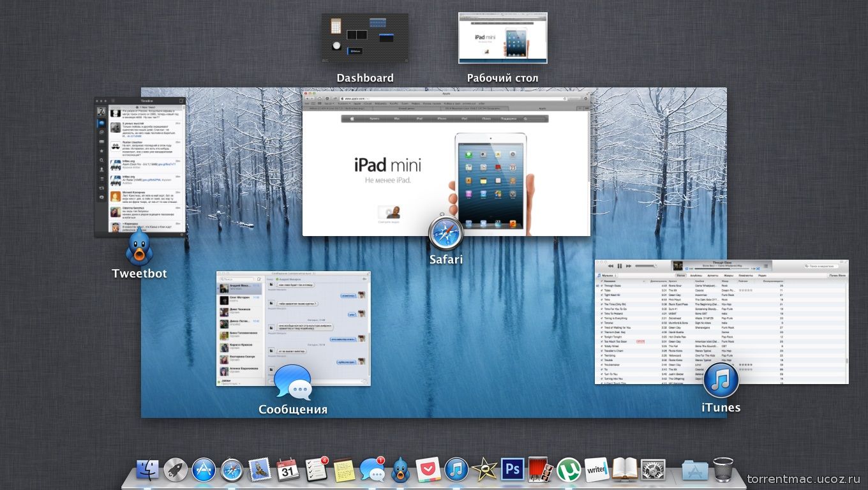Click the Safari address bar
This screenshot has width=868, height=490.
(454, 99)
